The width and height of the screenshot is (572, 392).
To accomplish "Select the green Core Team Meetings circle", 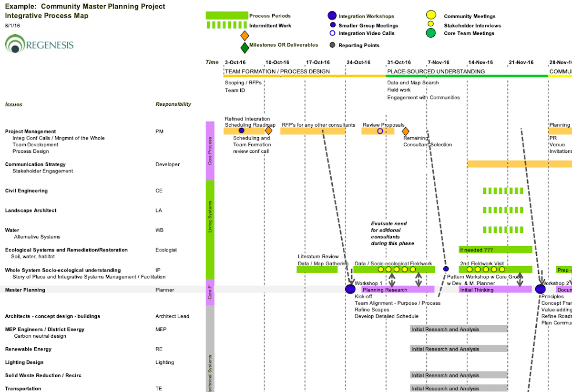I will (x=431, y=33).
